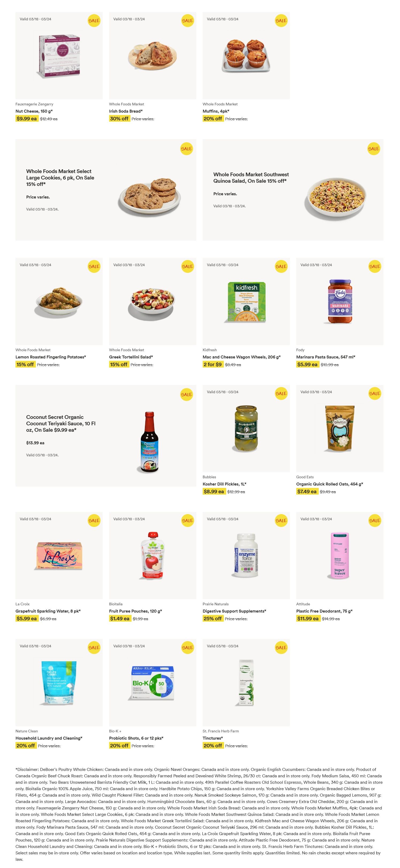Image resolution: width=400 pixels, height=868 pixels.
Task: Click the St. Francis Herb Farm Tinctures title
Action: click(213, 738)
